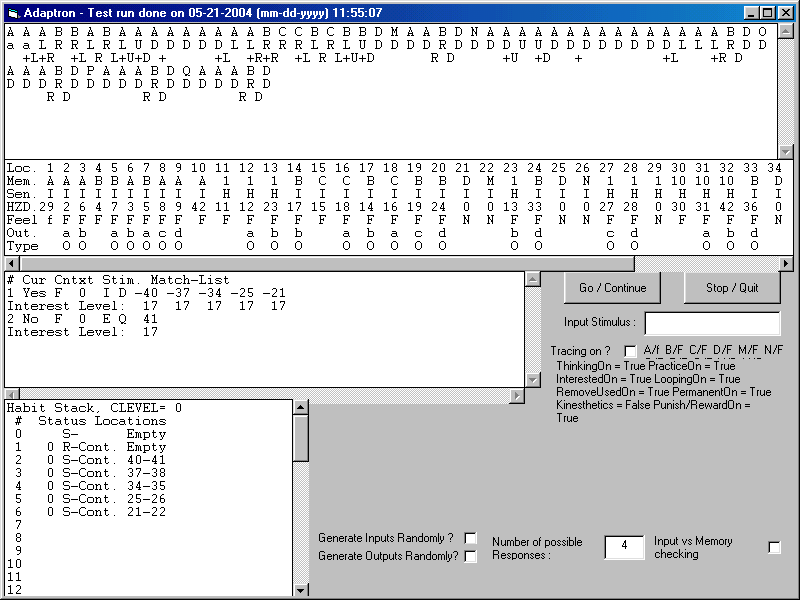Click the 'InterestedOn = True LoopingOn = True' status text
This screenshot has width=800, height=600.
648,379
